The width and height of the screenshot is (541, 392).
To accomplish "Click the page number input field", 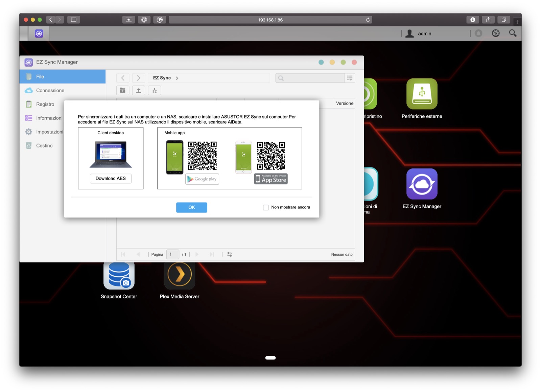I will 172,254.
